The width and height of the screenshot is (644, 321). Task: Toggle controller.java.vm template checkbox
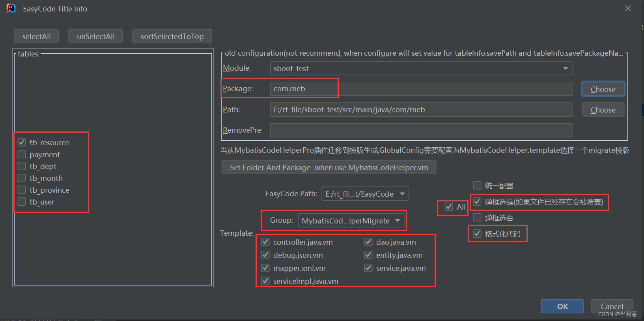[265, 242]
